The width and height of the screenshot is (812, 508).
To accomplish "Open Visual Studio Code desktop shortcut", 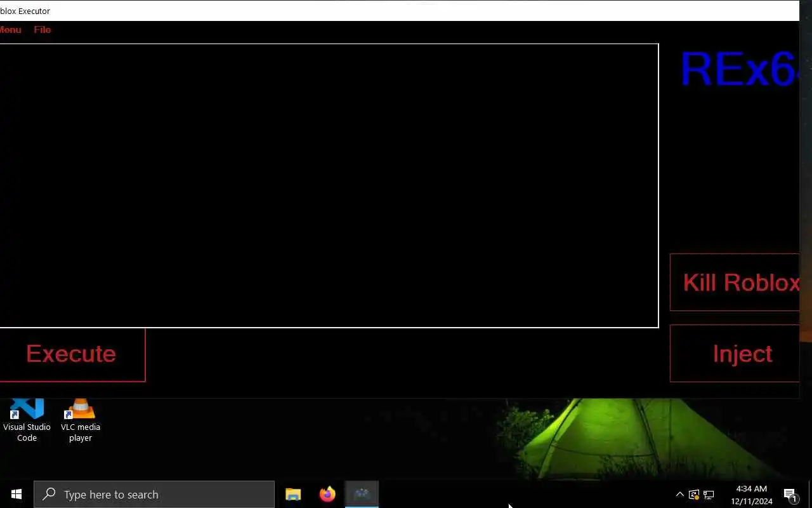I will [27, 420].
